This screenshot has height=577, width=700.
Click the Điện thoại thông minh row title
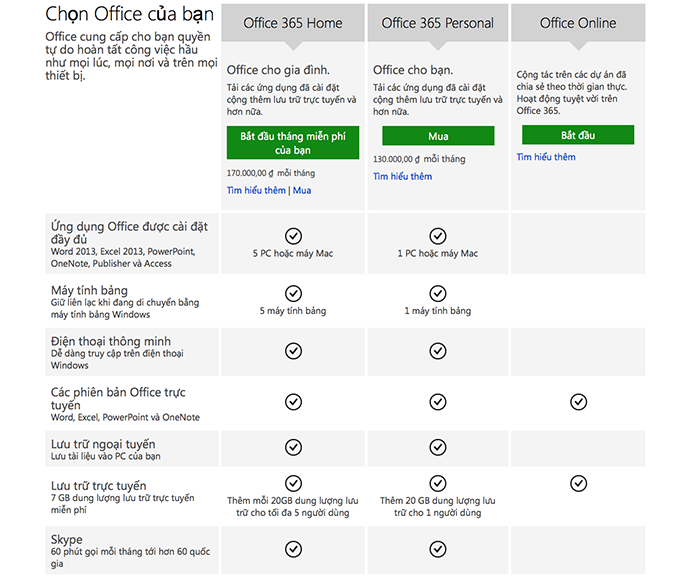point(111,341)
